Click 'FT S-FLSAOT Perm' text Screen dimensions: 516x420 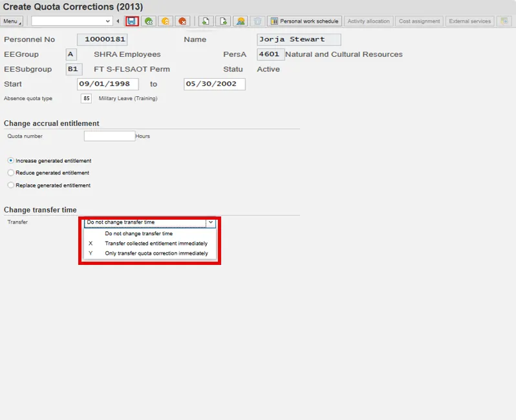[x=132, y=69]
